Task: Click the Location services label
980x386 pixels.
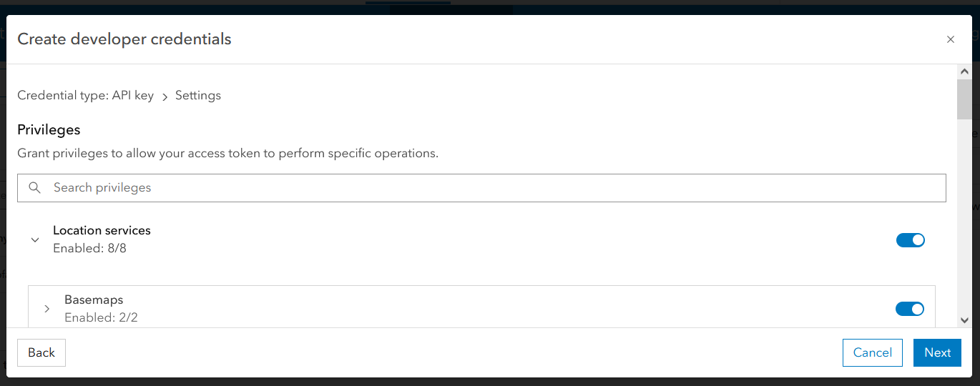Action: tap(102, 231)
